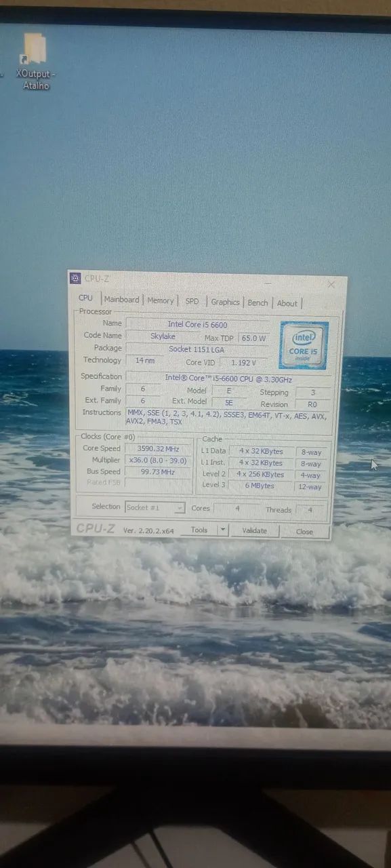
Task: Click the Tools button
Action: point(199,530)
